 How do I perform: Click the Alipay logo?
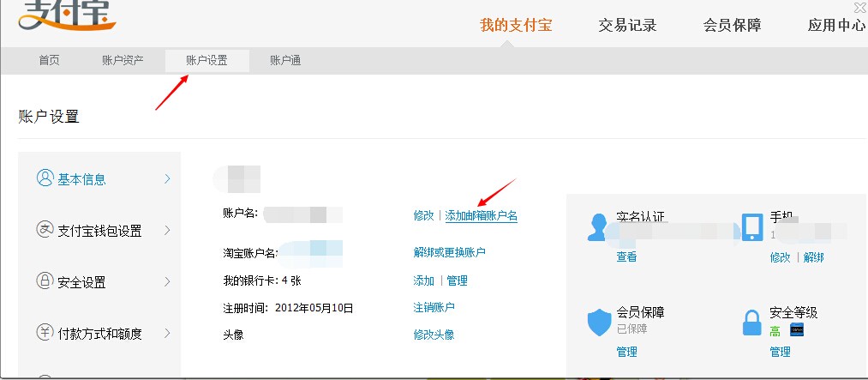click(x=67, y=15)
